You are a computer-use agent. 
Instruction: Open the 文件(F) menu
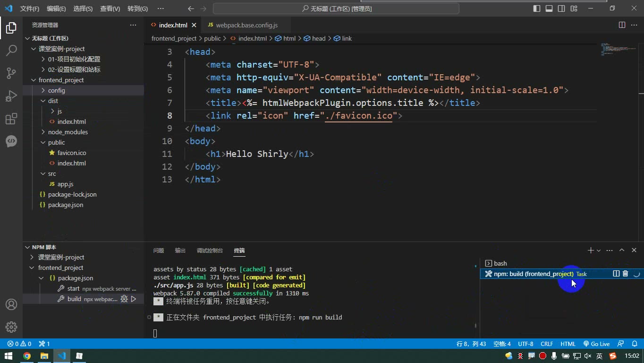click(30, 9)
